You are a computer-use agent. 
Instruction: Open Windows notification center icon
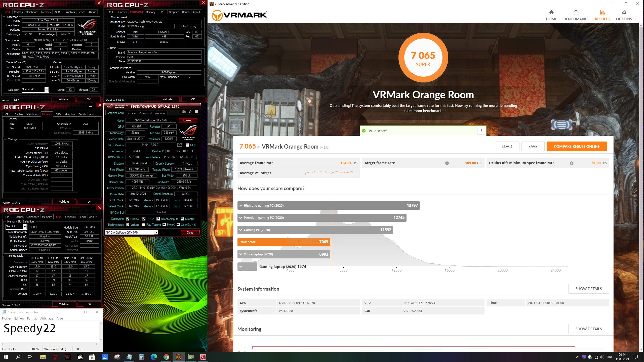click(636, 357)
